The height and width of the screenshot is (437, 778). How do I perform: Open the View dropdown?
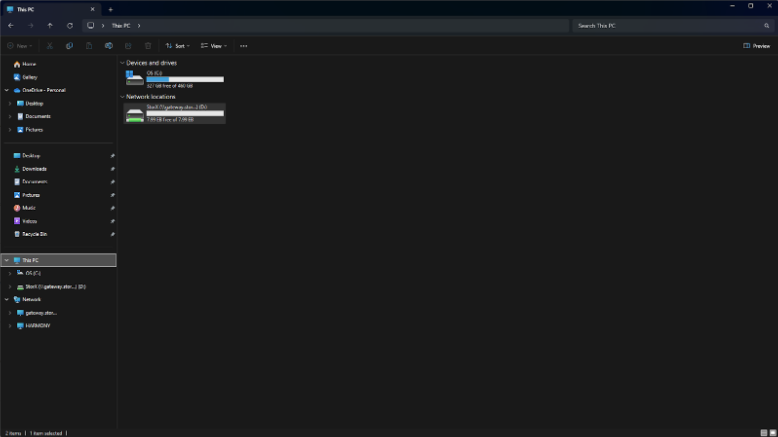pos(214,46)
